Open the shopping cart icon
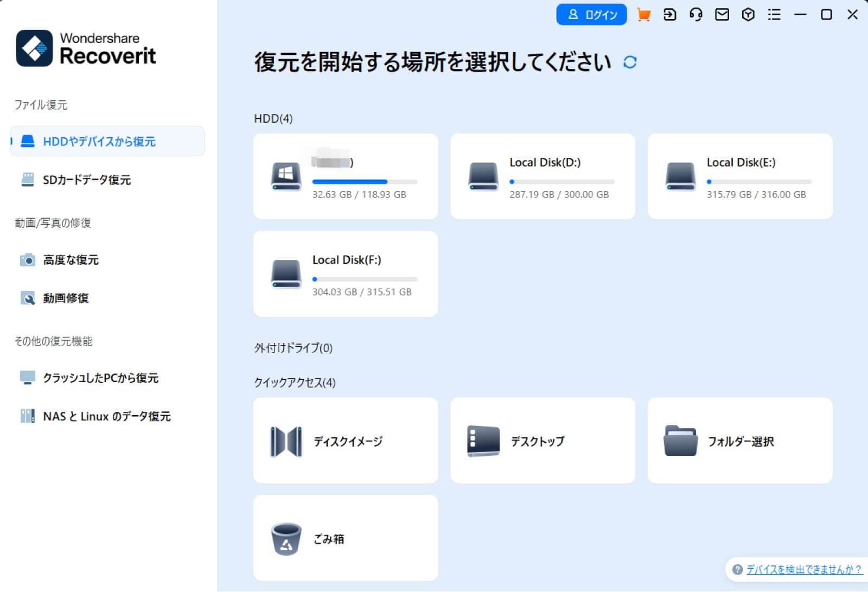The image size is (868, 592). click(x=643, y=15)
